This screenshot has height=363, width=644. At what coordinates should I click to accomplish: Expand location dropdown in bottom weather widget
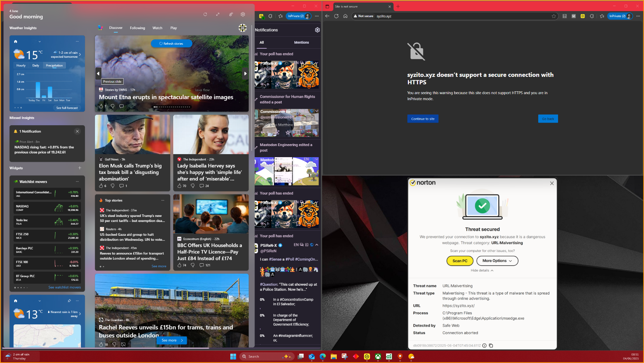[x=40, y=301]
